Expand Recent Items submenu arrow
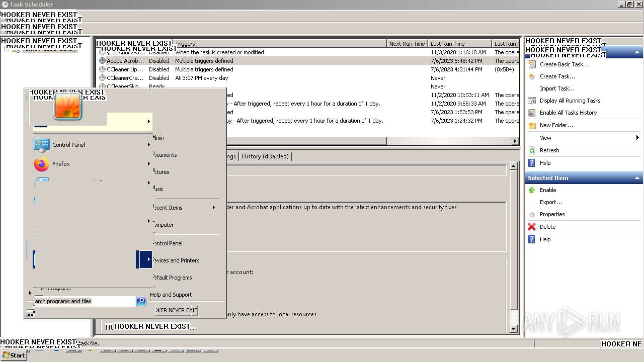The height and width of the screenshot is (362, 644). [x=213, y=208]
